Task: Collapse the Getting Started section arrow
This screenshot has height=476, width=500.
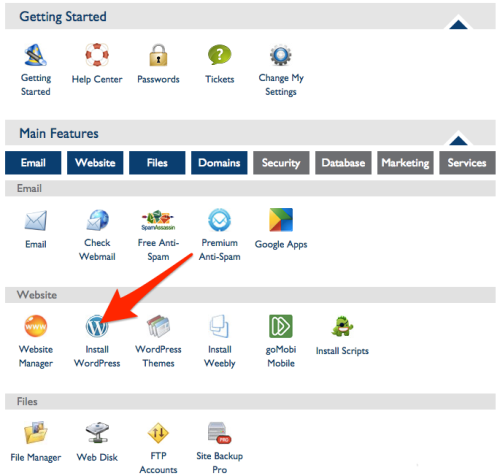Action: point(458,24)
